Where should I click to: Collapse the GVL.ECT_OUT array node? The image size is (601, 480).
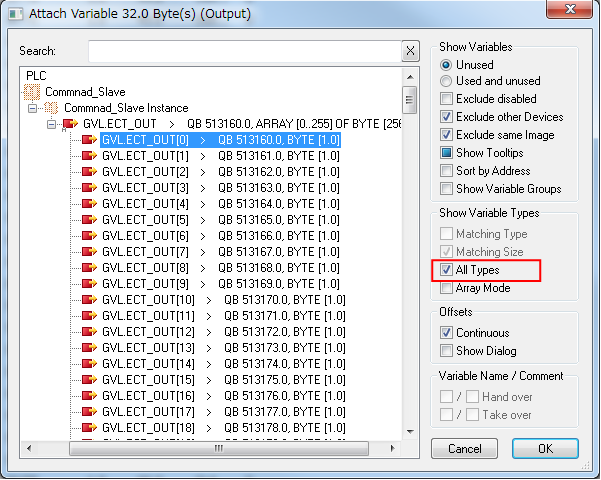pos(51,124)
